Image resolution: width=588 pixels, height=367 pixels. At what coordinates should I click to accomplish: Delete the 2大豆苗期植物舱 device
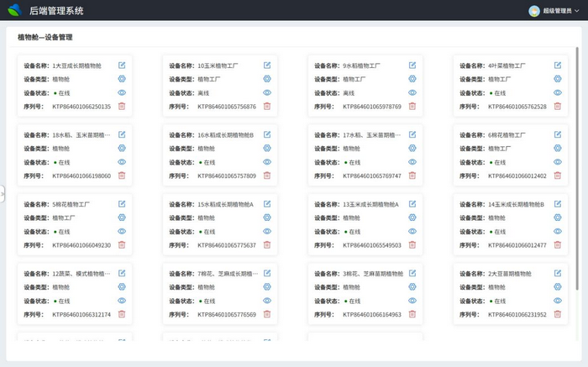[x=558, y=315]
